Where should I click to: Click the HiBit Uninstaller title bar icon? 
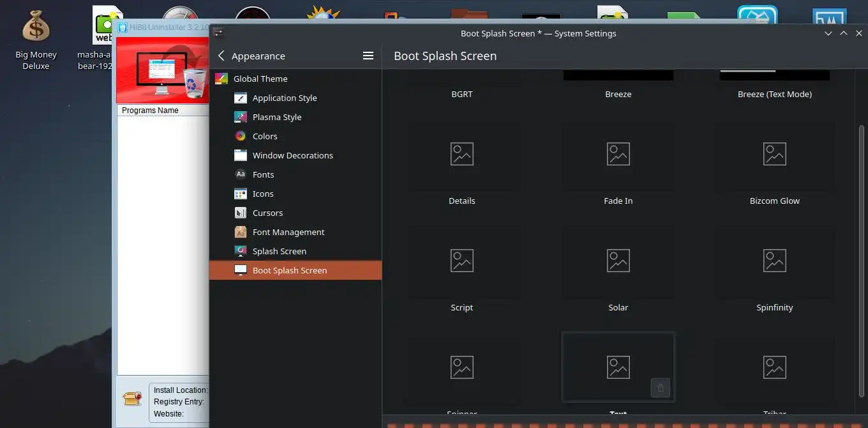(x=122, y=28)
